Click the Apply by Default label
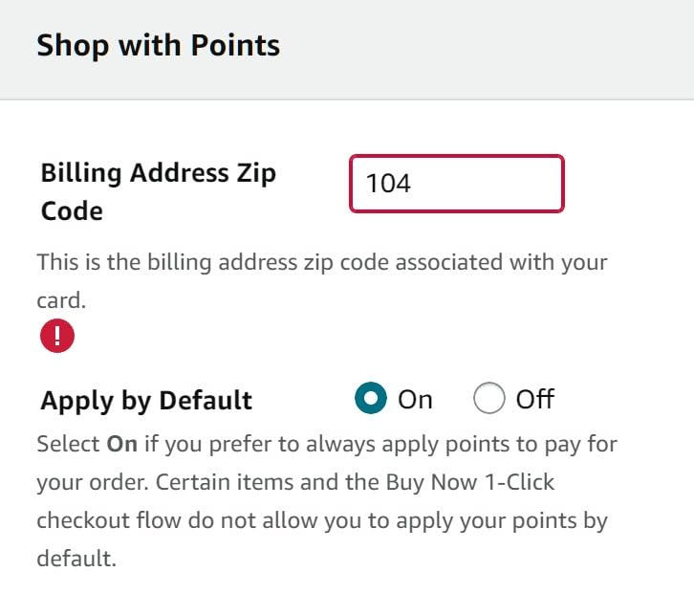The width and height of the screenshot is (694, 616). [146, 400]
